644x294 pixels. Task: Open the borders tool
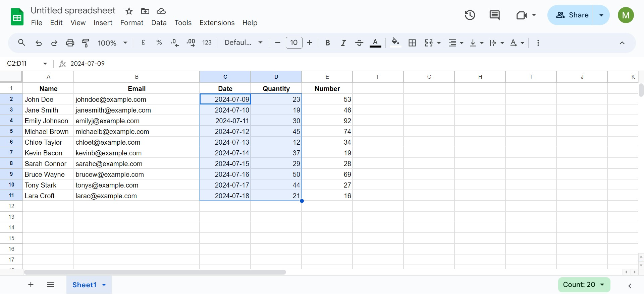pos(412,43)
